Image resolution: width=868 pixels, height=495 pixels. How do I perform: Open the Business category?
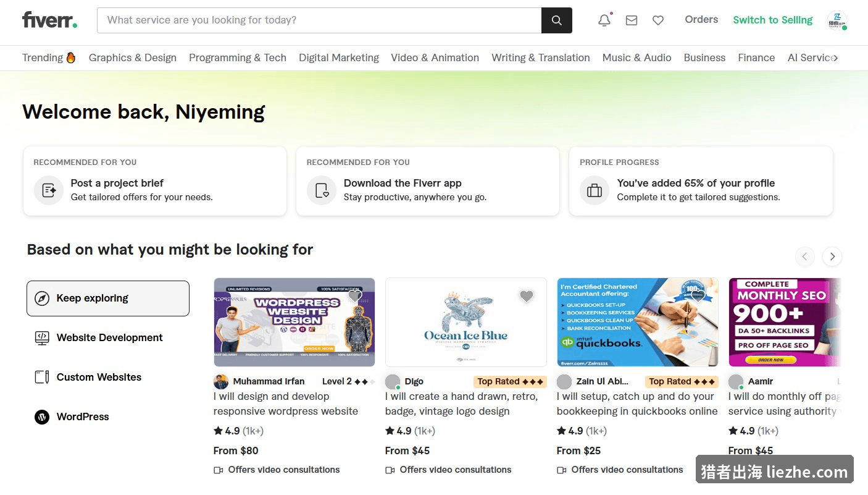(704, 57)
